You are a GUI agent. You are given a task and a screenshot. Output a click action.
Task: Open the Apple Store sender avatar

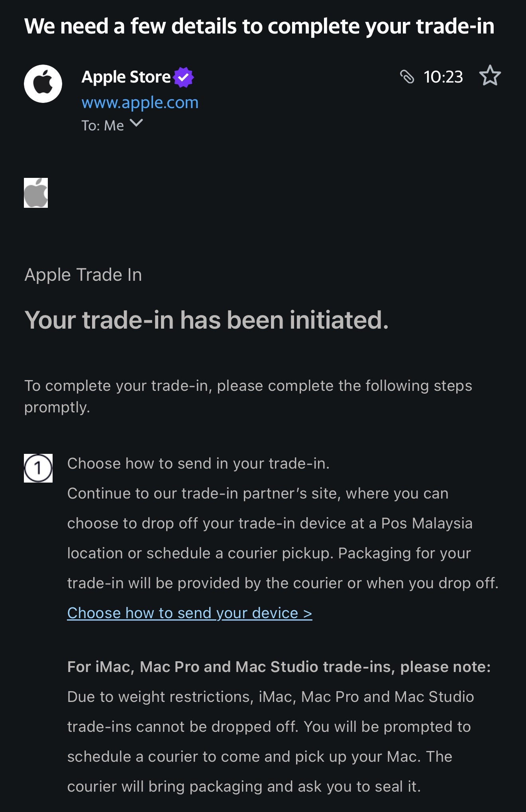coord(43,84)
